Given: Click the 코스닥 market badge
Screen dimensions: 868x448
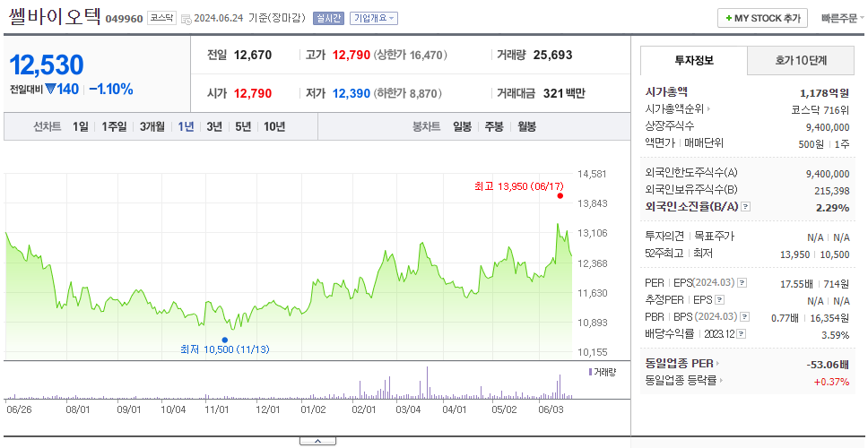Looking at the screenshot, I should (161, 18).
